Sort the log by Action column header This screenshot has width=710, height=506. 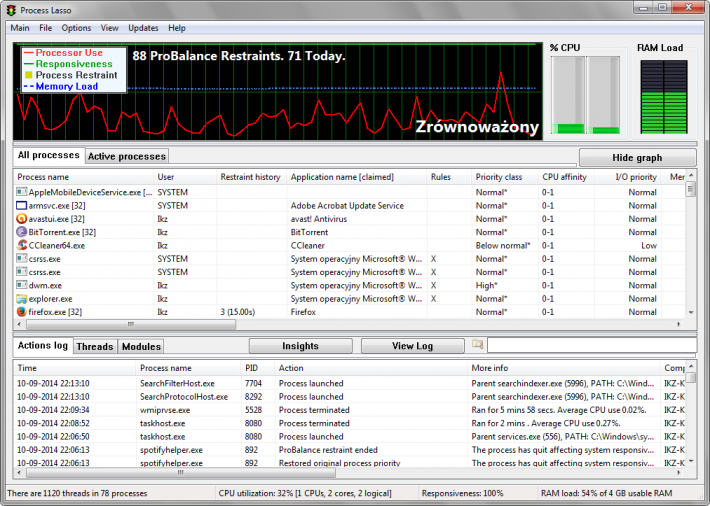click(x=371, y=368)
